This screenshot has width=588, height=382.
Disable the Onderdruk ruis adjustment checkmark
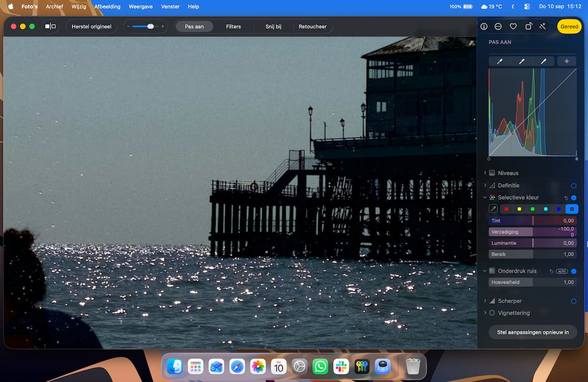(574, 271)
